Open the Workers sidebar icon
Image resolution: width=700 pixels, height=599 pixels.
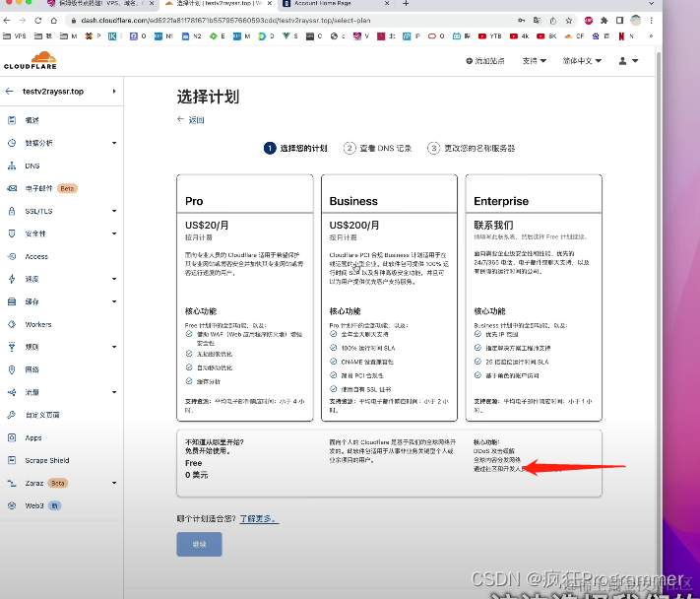[12, 324]
